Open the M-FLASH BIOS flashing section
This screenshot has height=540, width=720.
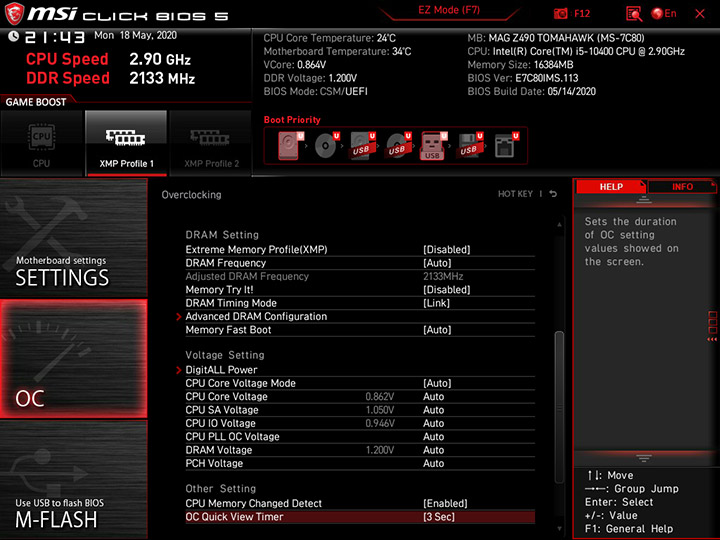(x=73, y=479)
